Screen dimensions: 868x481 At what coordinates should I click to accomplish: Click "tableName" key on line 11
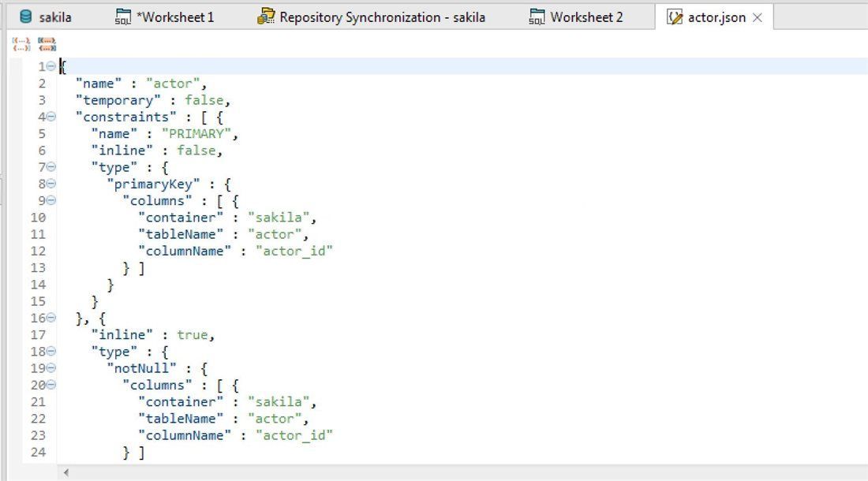pos(181,234)
